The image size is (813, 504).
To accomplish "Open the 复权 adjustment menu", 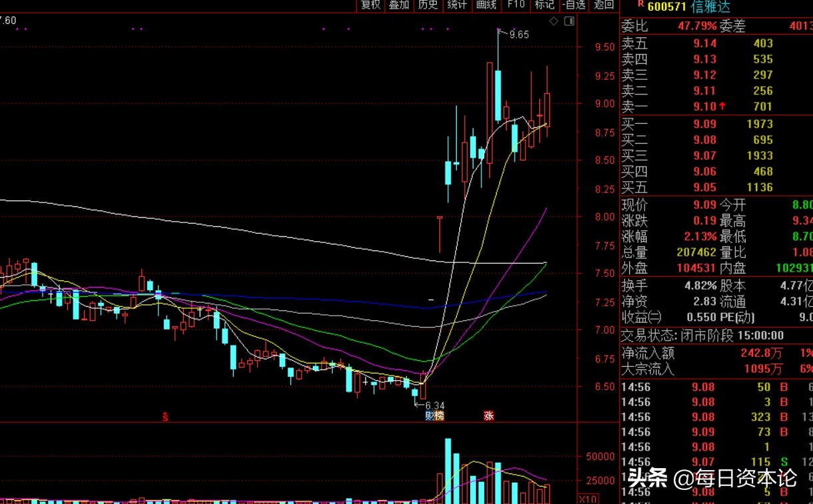I will [371, 5].
